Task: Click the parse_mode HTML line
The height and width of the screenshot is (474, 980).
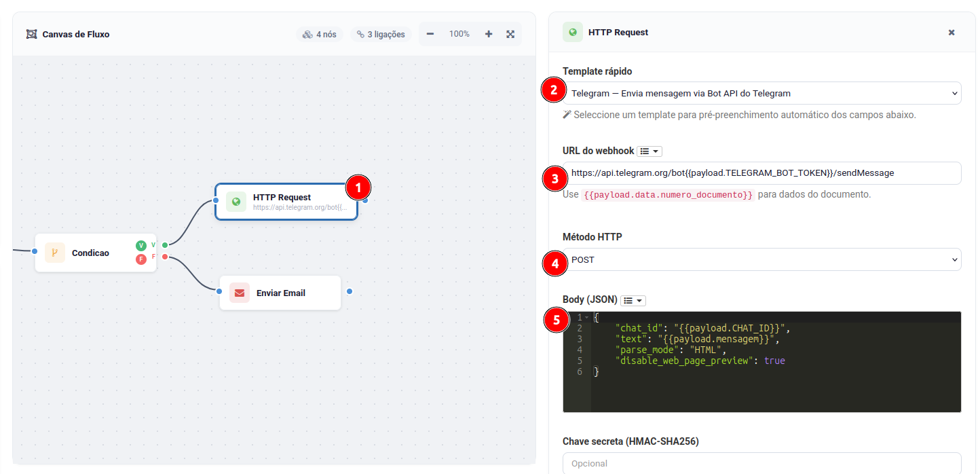Action: coord(671,350)
